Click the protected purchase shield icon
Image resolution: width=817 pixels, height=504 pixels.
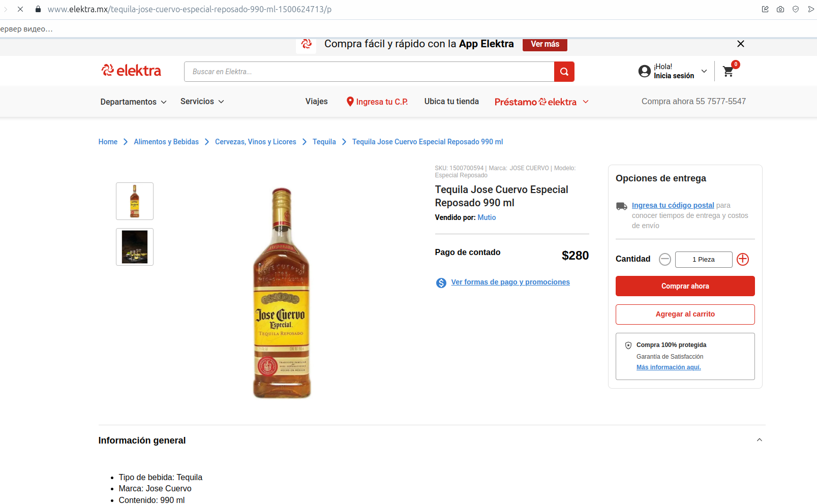(628, 345)
